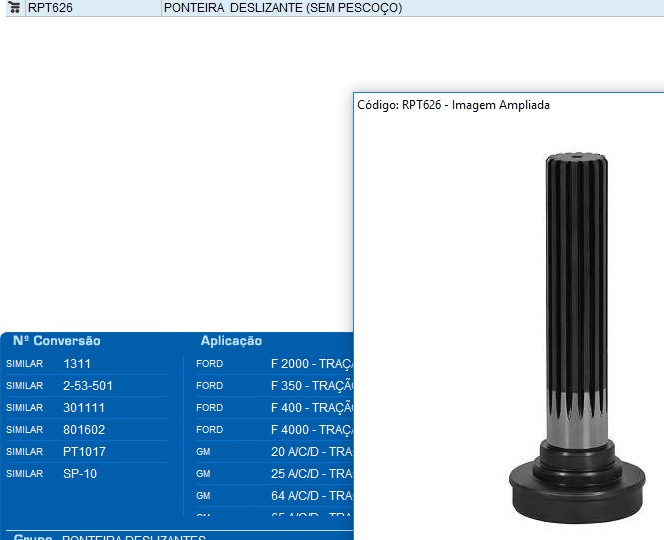664x540 pixels.
Task: Select similar conversion number 301111
Action: tap(84, 408)
